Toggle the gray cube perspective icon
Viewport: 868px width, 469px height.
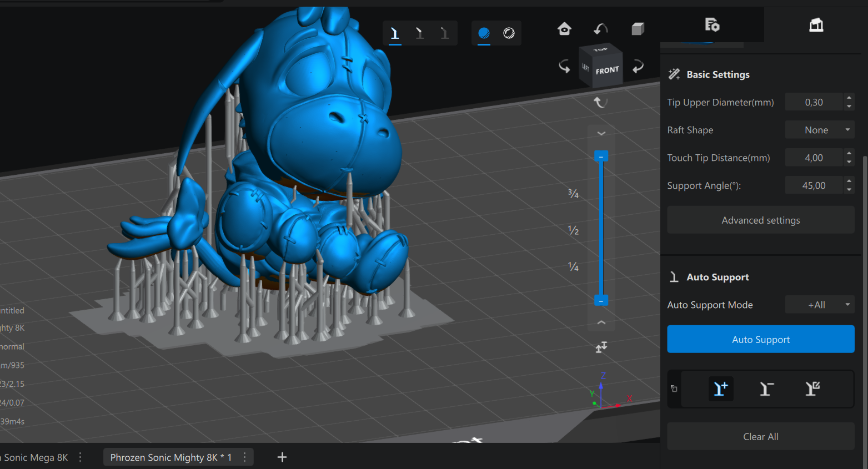click(638, 29)
